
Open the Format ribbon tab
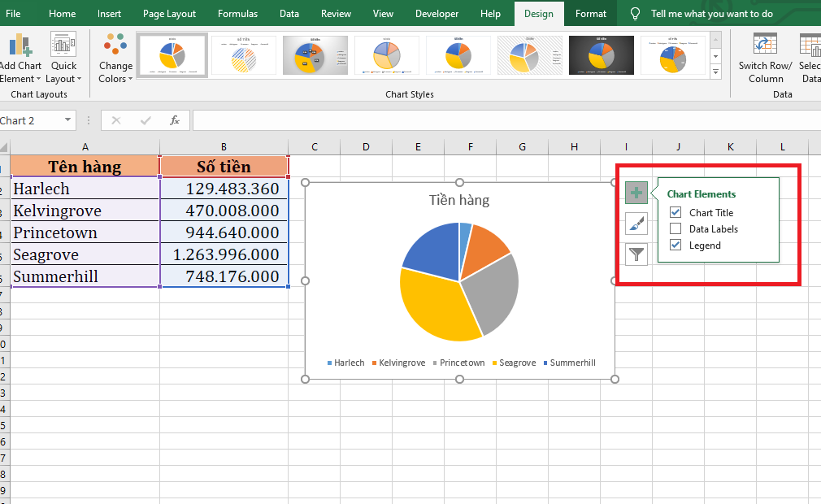590,14
